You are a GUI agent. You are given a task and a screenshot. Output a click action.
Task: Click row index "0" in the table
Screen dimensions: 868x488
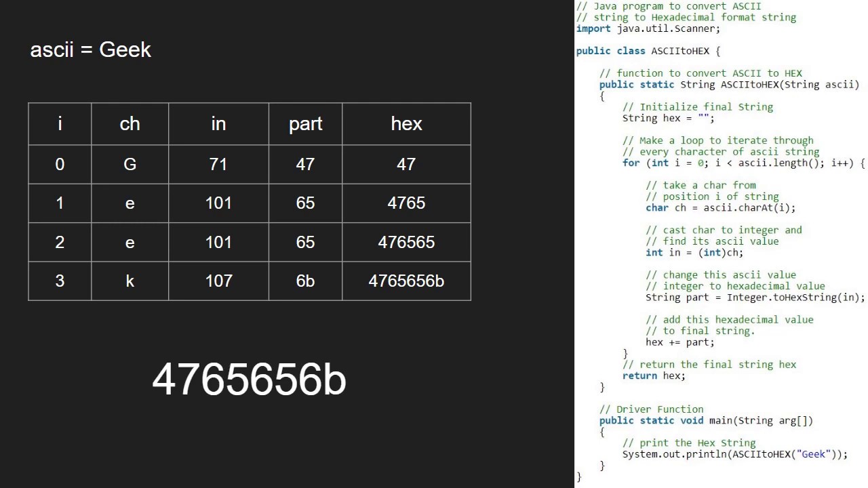(x=60, y=164)
